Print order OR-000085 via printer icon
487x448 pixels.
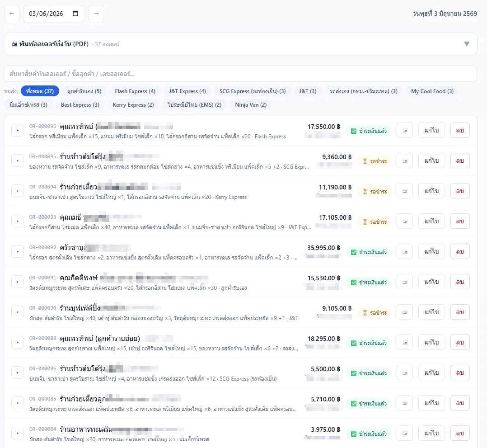(x=405, y=403)
